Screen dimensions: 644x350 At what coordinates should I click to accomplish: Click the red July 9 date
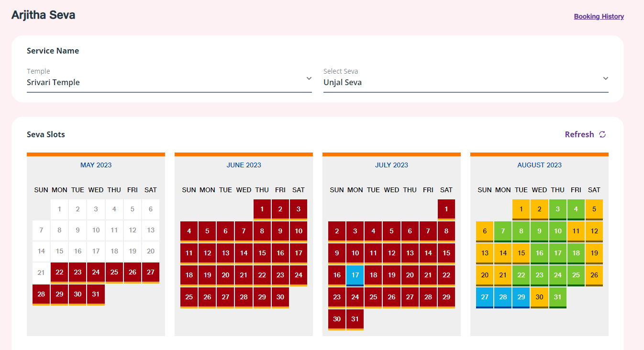337,254
